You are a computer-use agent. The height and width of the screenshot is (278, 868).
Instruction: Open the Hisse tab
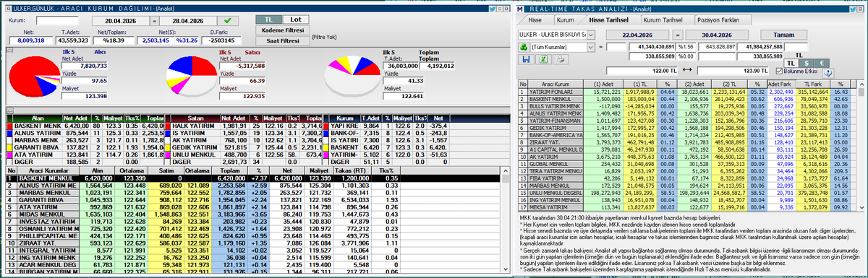click(x=535, y=20)
